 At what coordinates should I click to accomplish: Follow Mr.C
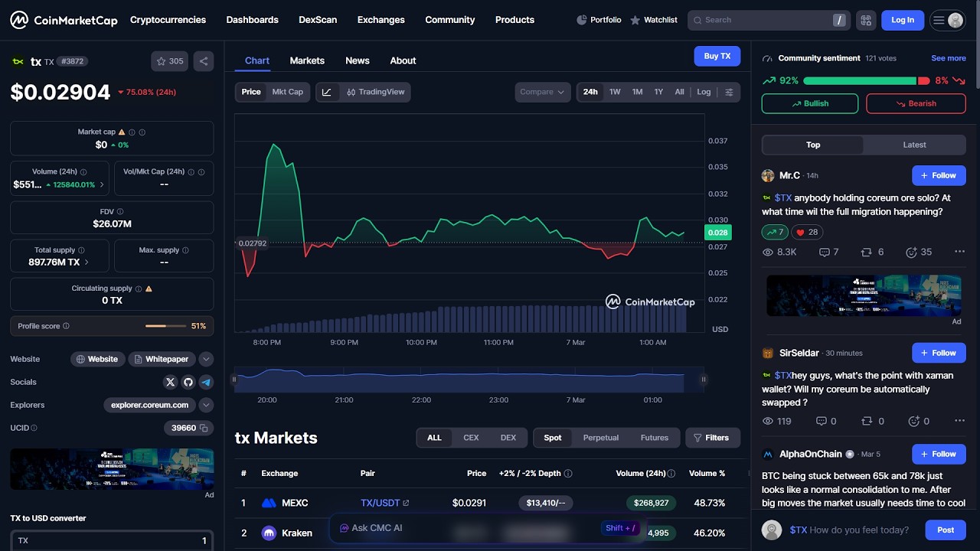pyautogui.click(x=939, y=175)
